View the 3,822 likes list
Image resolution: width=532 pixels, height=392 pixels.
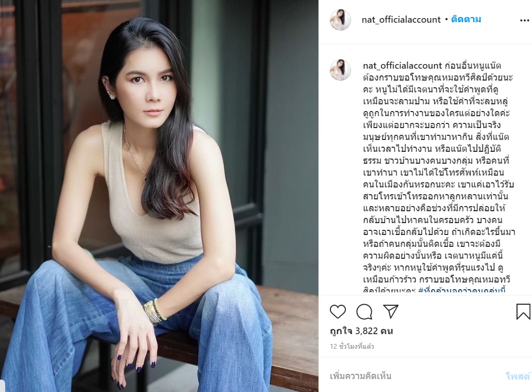point(361,331)
